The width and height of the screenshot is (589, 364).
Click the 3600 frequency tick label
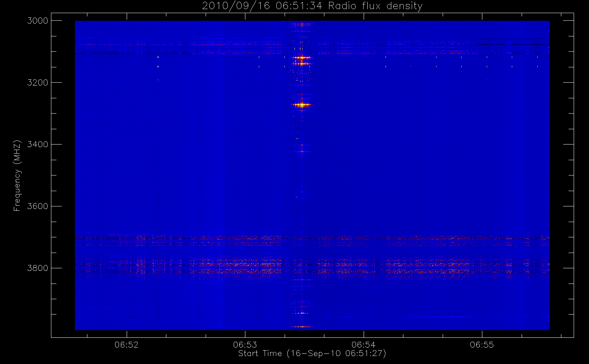coord(38,206)
